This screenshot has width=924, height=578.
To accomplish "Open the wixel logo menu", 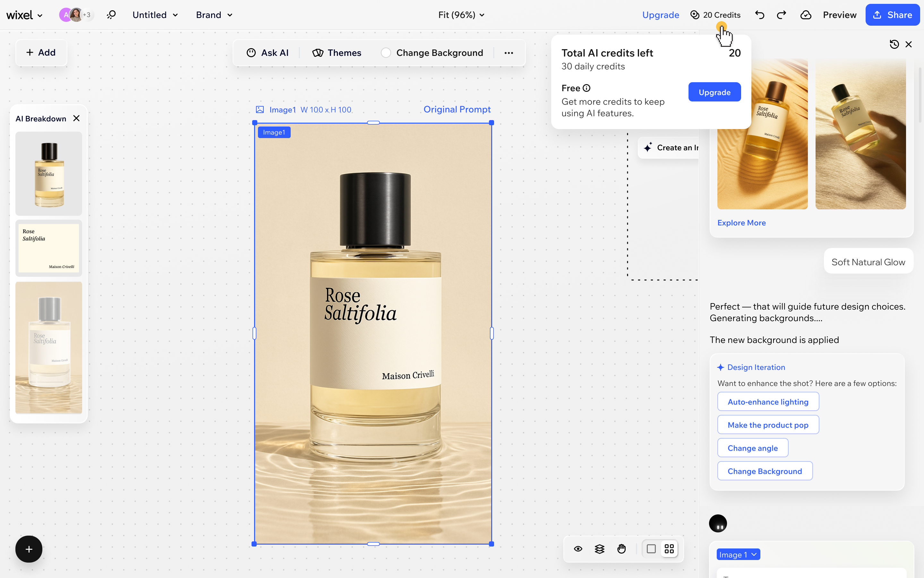I will (24, 15).
